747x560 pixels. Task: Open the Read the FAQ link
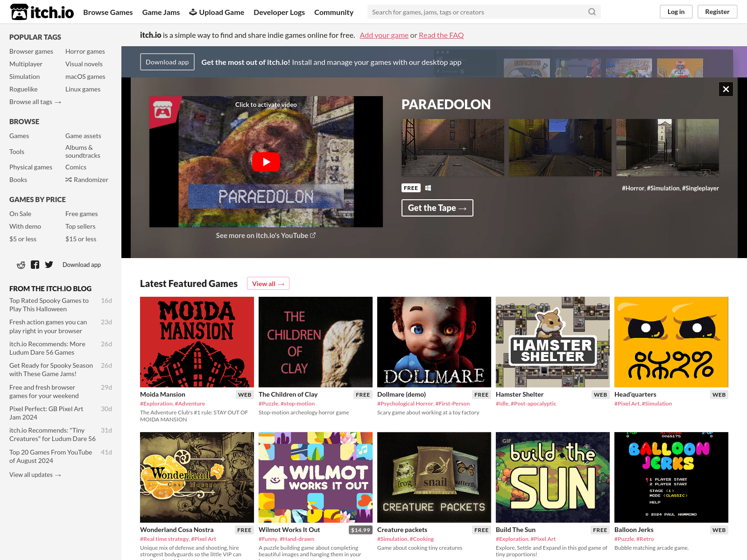tap(441, 35)
